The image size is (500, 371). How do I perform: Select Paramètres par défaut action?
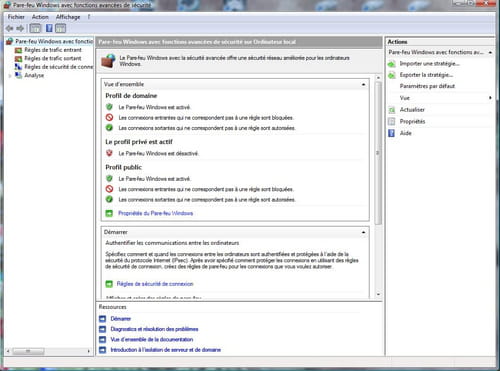(427, 86)
